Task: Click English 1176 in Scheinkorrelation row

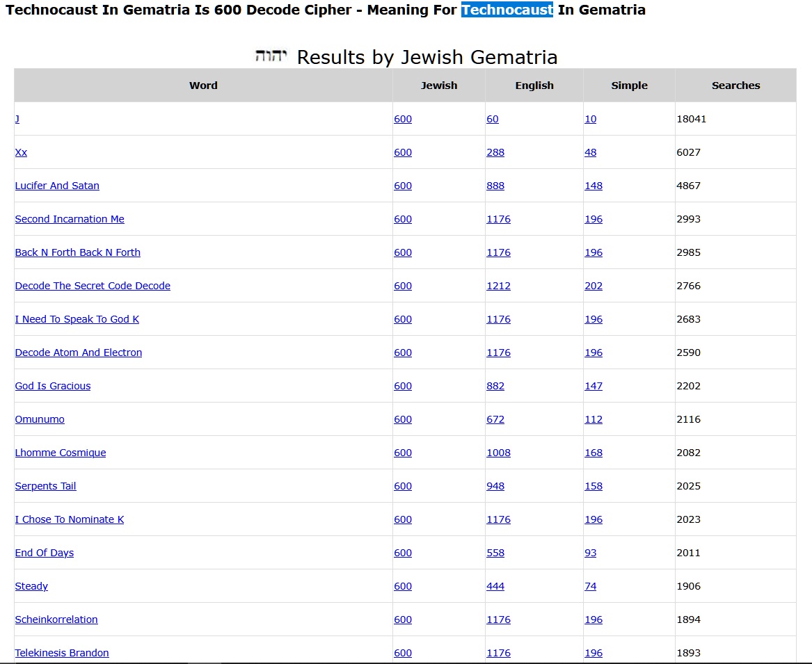Action: pos(499,620)
